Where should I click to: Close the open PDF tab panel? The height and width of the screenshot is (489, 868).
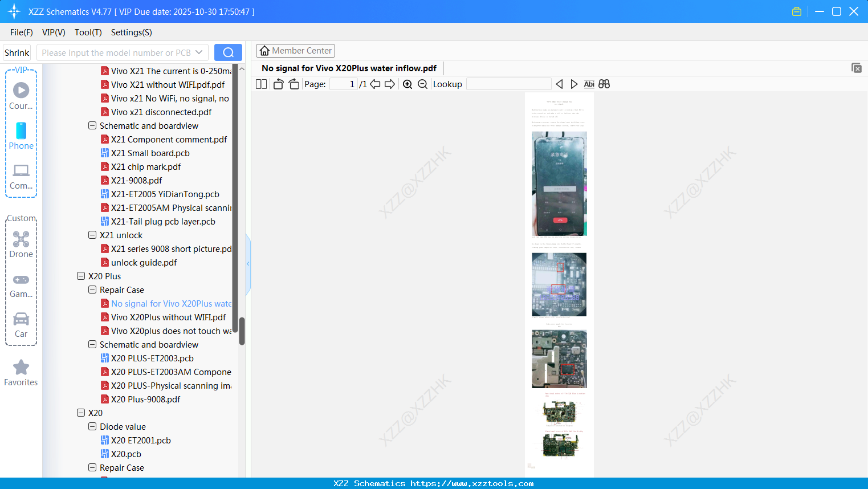(856, 68)
